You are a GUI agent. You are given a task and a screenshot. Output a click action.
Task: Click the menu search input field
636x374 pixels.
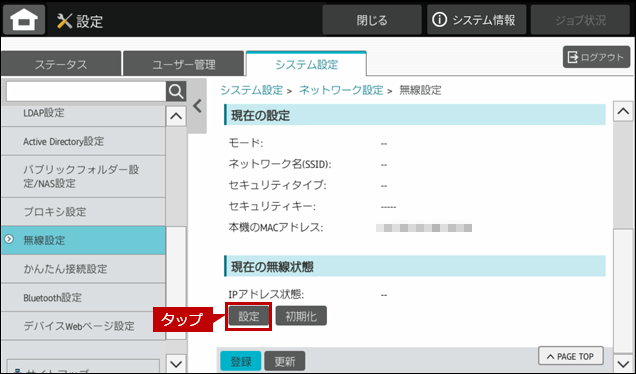click(86, 92)
